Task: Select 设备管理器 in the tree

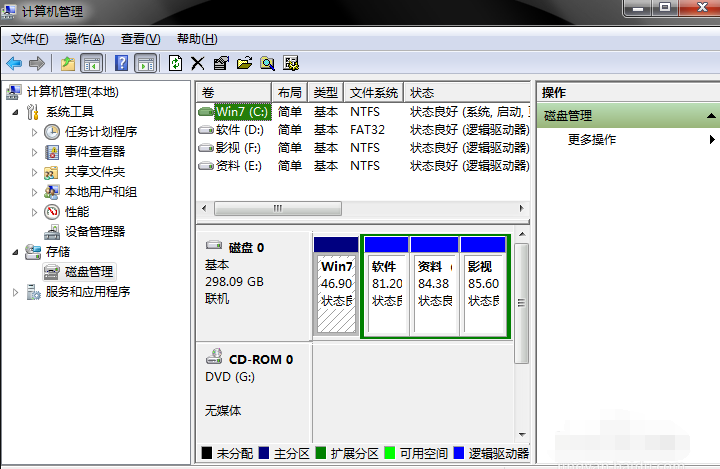Action: click(x=95, y=232)
